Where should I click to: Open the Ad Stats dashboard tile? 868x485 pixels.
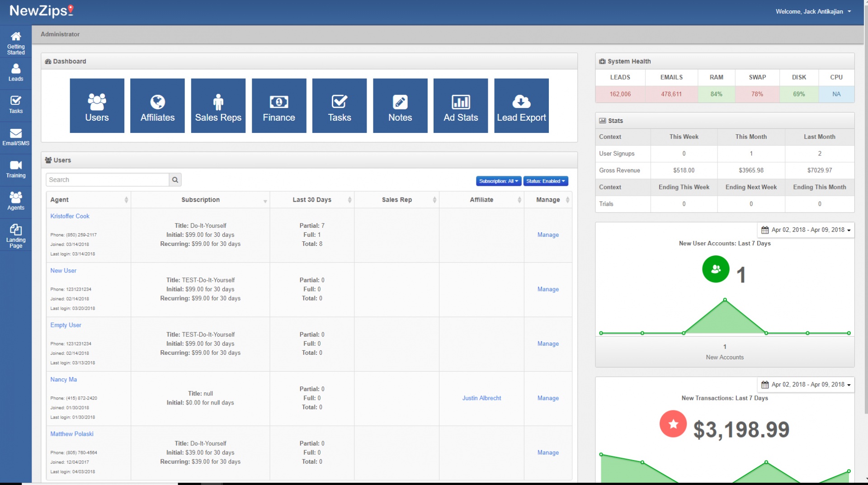click(461, 106)
